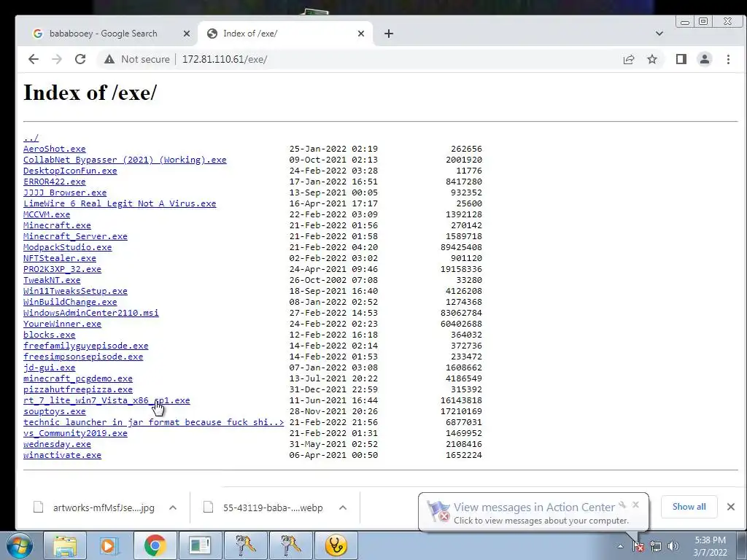The width and height of the screenshot is (747, 560).
Task: Click the Chrome taskbar icon
Action: [x=155, y=545]
